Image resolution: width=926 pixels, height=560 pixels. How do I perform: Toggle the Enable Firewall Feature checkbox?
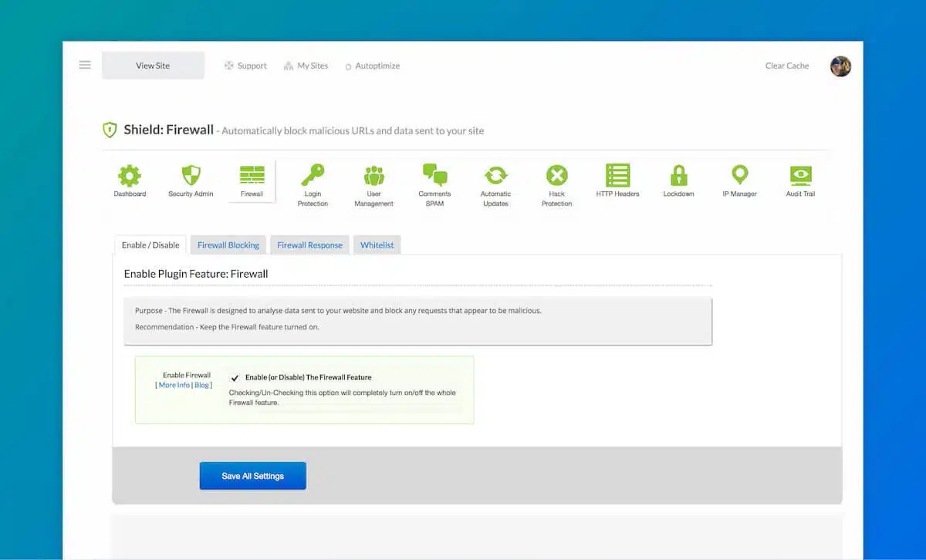pyautogui.click(x=235, y=378)
